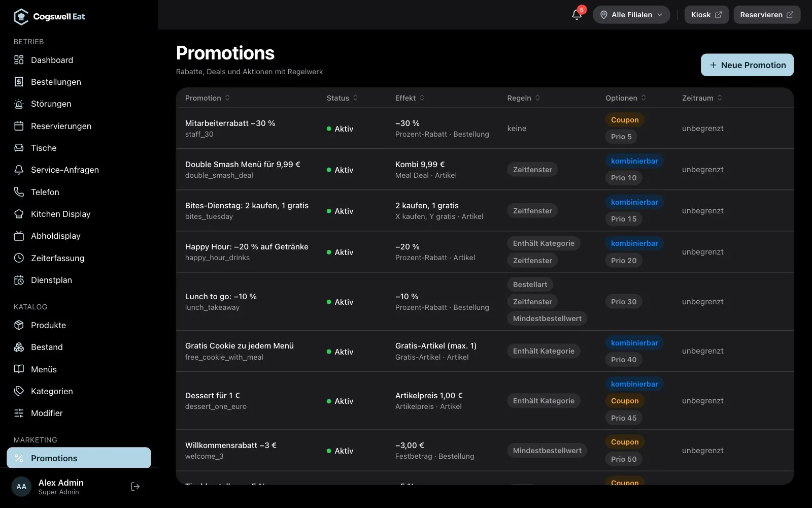The image size is (812, 508).
Task: Click the Bestellart rule tag in Lunch to go row
Action: (530, 284)
